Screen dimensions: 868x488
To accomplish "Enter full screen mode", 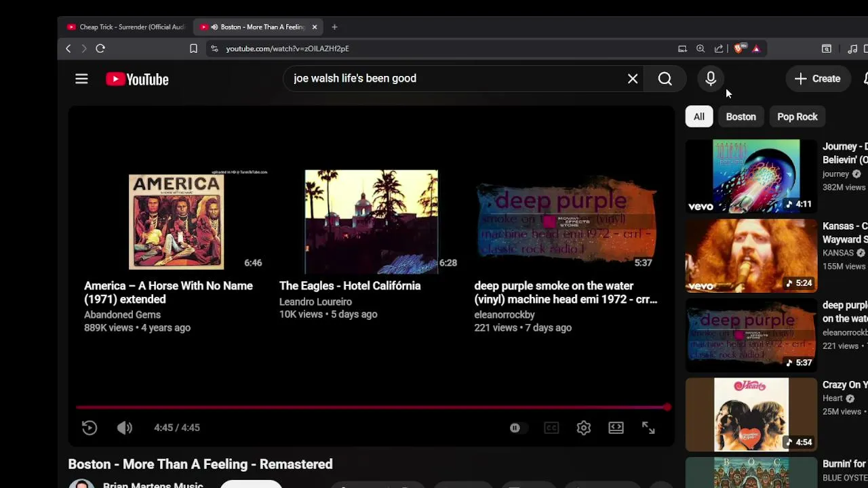I will pyautogui.click(x=648, y=428).
